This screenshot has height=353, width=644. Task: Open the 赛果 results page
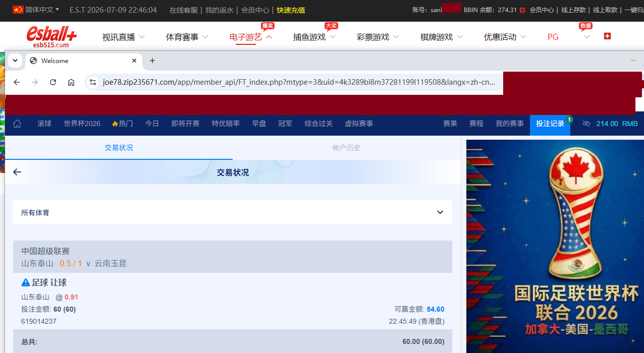point(450,124)
